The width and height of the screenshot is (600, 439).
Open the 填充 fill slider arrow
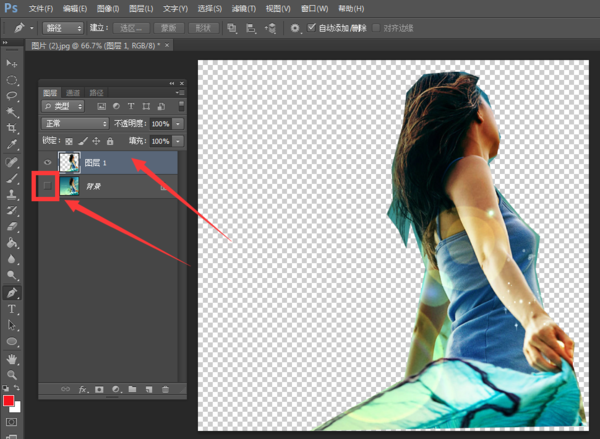(178, 141)
